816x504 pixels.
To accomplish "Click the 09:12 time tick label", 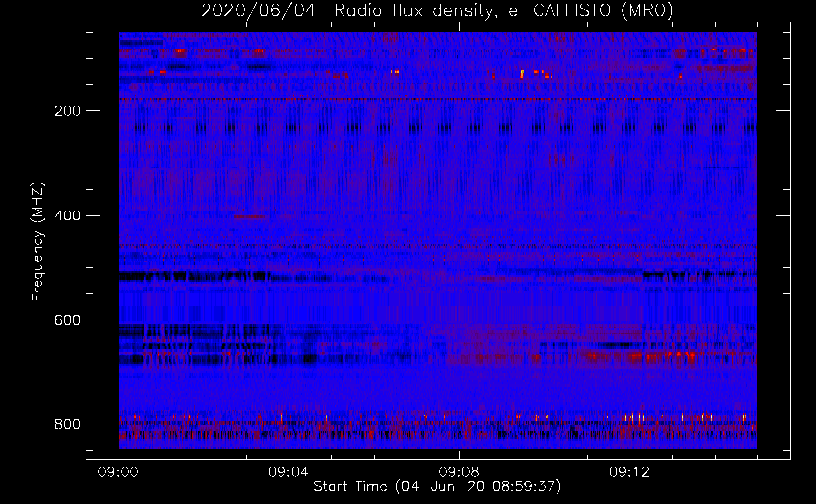I will (x=629, y=472).
